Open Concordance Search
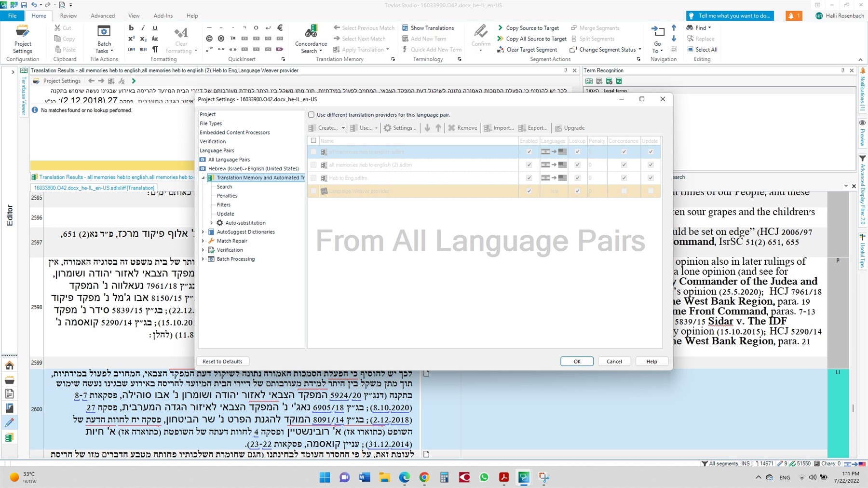868x488 pixels. tap(311, 39)
